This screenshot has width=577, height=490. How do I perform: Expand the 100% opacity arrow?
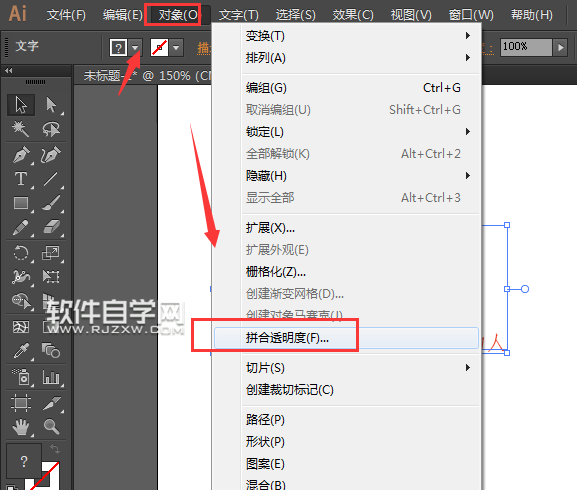560,47
